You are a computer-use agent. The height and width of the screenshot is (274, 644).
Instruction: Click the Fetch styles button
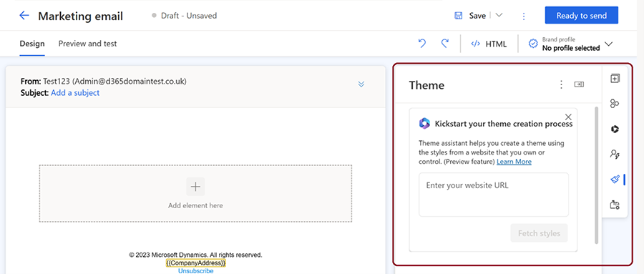click(x=539, y=233)
